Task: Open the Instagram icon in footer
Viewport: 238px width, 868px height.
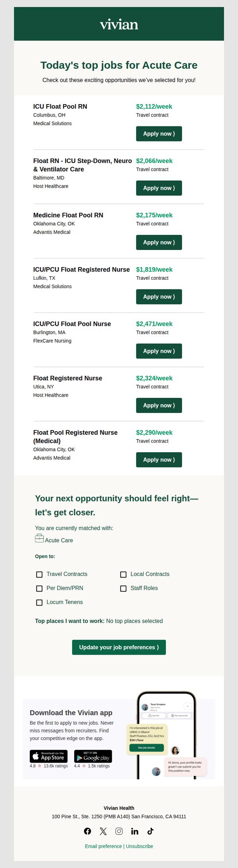Action: click(119, 831)
